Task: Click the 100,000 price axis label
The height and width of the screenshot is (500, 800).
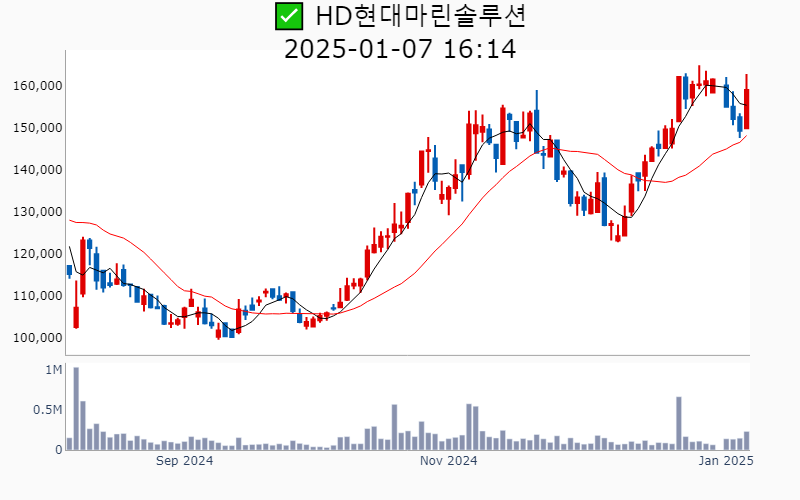Action: point(38,338)
